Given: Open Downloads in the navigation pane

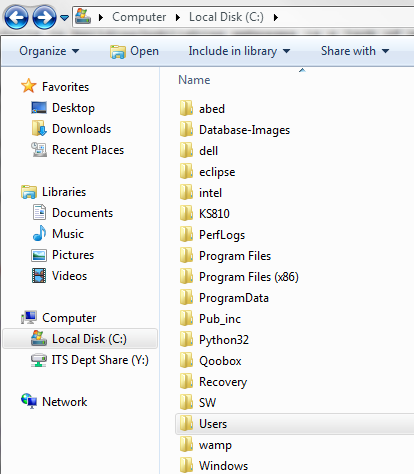Looking at the screenshot, I should (81, 129).
